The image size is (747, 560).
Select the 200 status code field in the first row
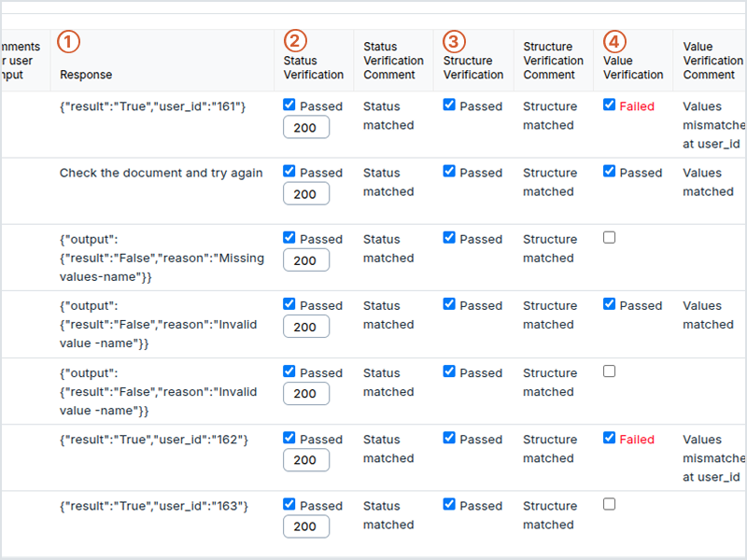point(305,127)
